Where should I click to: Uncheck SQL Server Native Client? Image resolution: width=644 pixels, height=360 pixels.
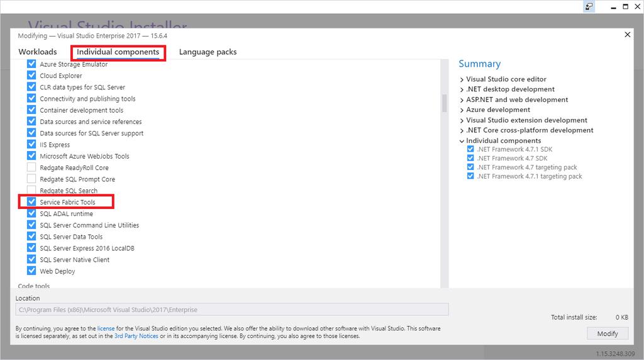point(31,259)
